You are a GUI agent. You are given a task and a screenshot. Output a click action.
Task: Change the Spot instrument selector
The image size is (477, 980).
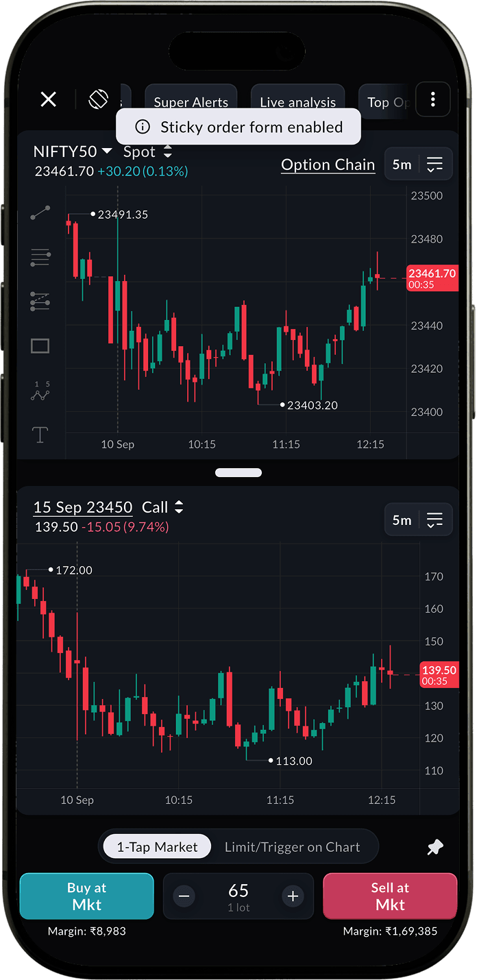[x=147, y=151]
